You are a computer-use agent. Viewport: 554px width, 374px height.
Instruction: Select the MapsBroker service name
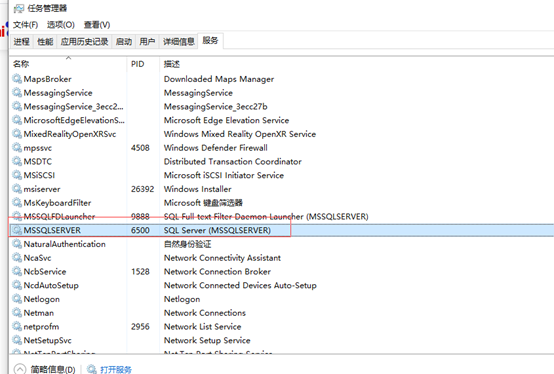[47, 79]
